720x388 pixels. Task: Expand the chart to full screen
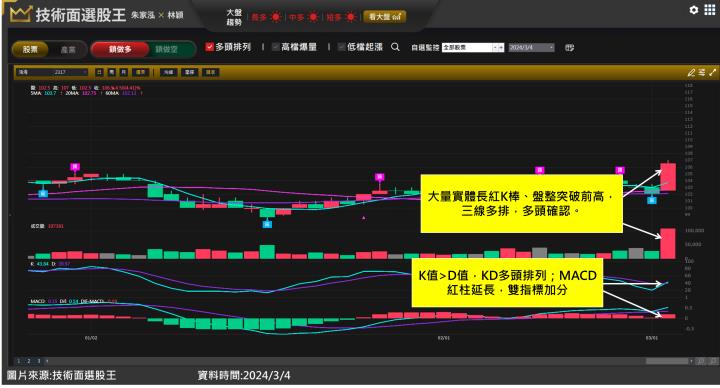[x=712, y=73]
